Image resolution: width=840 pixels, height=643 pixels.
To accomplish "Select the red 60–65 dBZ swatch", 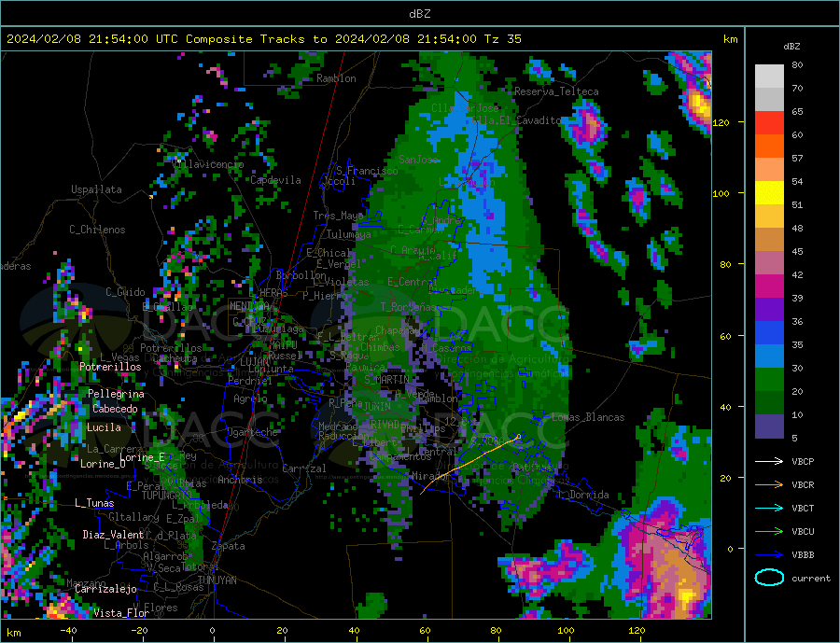I will coord(769,122).
